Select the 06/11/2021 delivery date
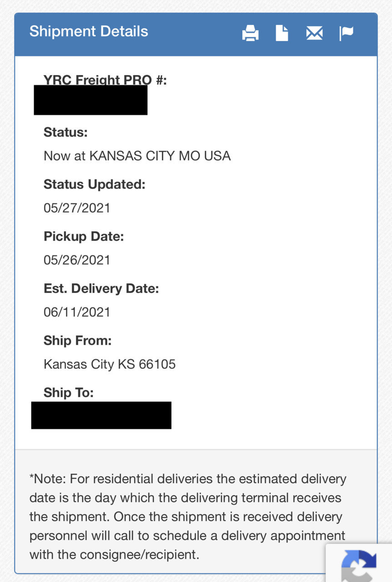The width and height of the screenshot is (392, 582). tap(77, 312)
